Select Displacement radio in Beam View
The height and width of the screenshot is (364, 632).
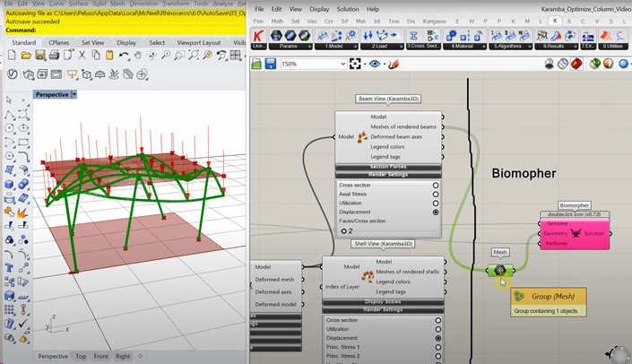click(x=436, y=212)
